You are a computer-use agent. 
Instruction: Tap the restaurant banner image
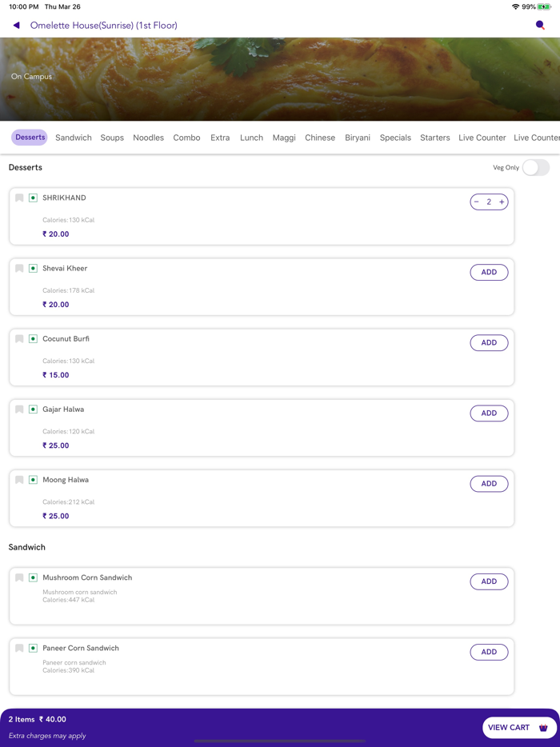pyautogui.click(x=280, y=79)
